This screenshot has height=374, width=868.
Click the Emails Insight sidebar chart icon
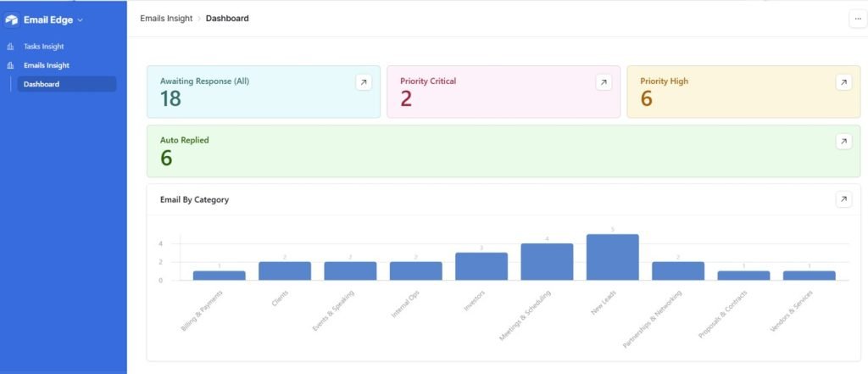click(x=10, y=65)
